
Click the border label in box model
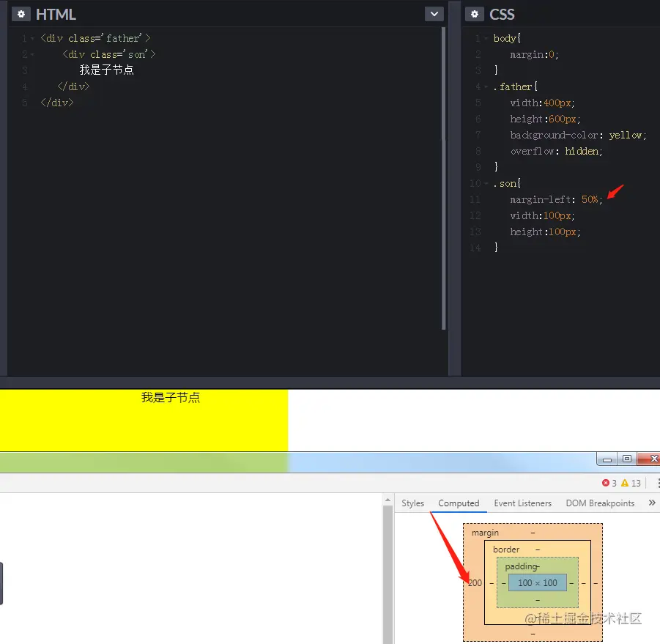click(x=506, y=549)
